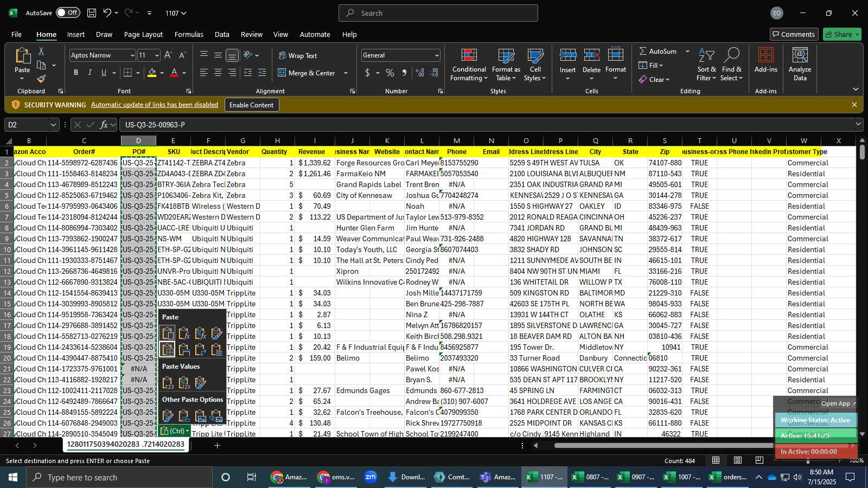Launch Analyze Data tool
868x488 pixels.
click(800, 65)
